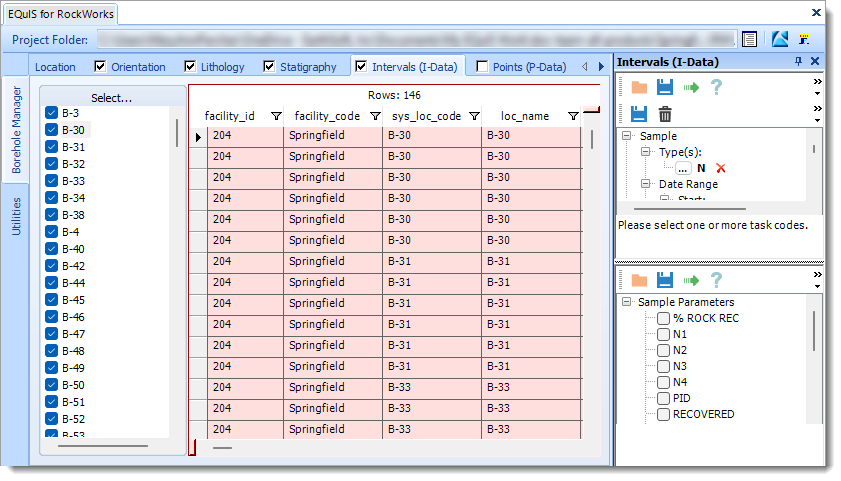Select borehole B-30 in list

73,130
